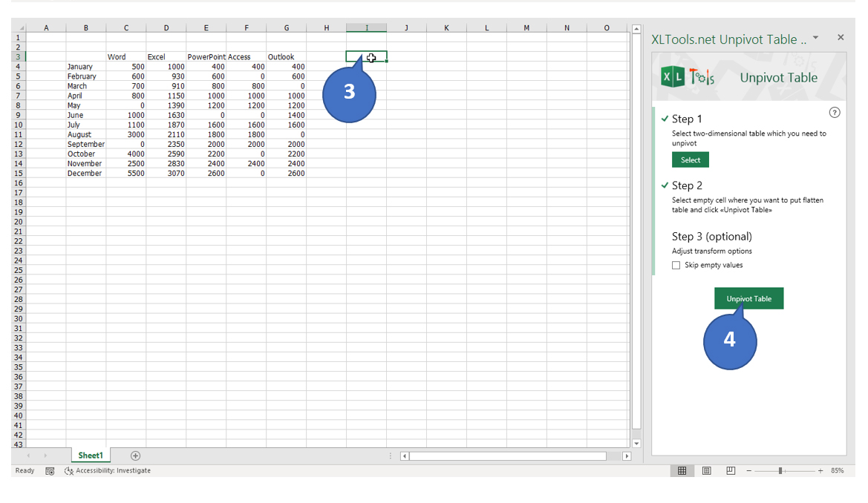Screen dimensions: 868x503
Task: Select the April row label cell
Action: click(x=86, y=96)
